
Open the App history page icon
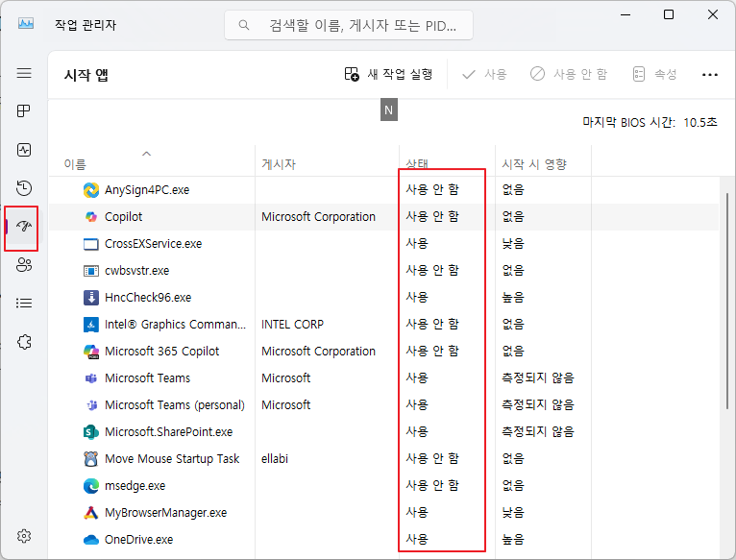24,188
